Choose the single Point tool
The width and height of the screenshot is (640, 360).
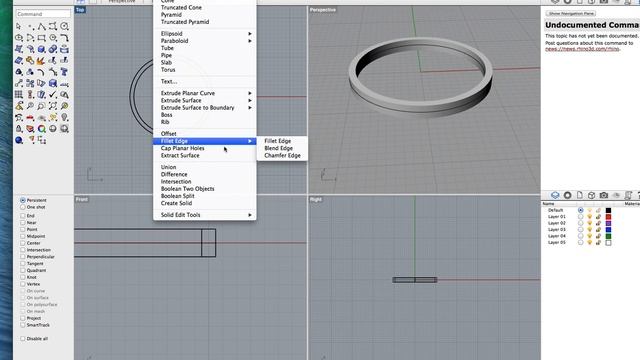[30, 27]
